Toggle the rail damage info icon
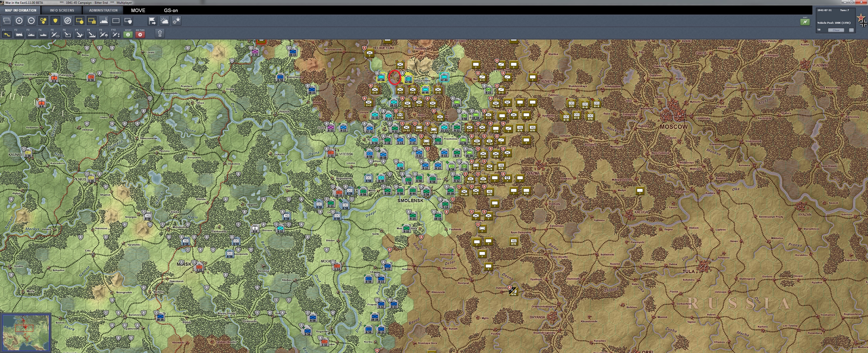This screenshot has width=868, height=353. pyautogui.click(x=67, y=21)
